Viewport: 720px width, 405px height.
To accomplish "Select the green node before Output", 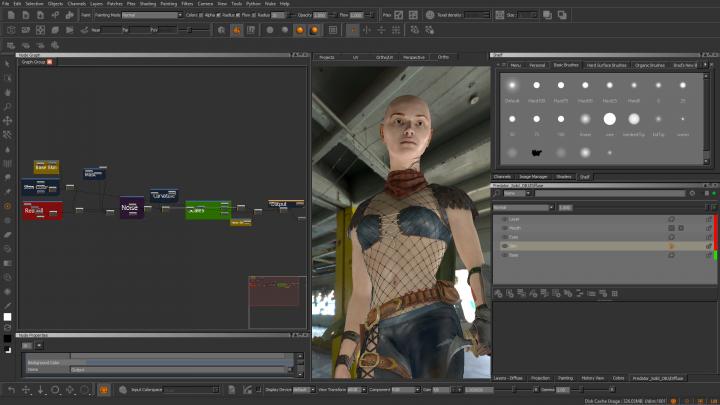I will (x=208, y=210).
